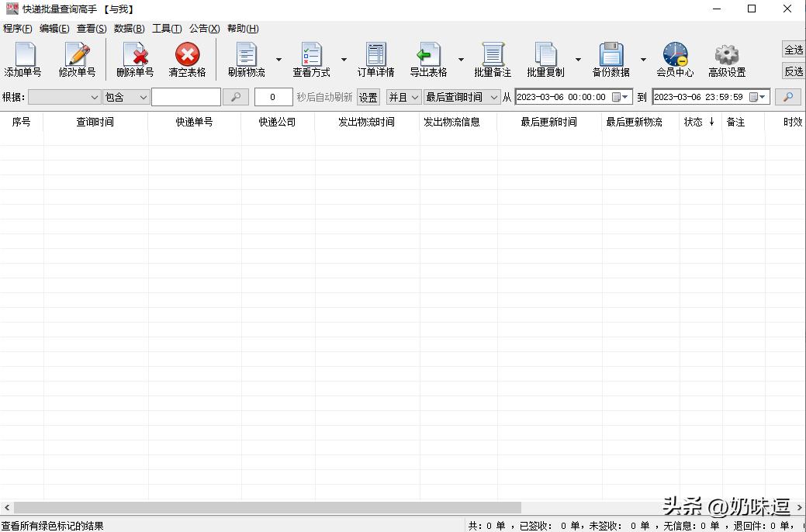Refresh logistics with 刷新物流
This screenshot has width=806, height=532.
(245, 59)
